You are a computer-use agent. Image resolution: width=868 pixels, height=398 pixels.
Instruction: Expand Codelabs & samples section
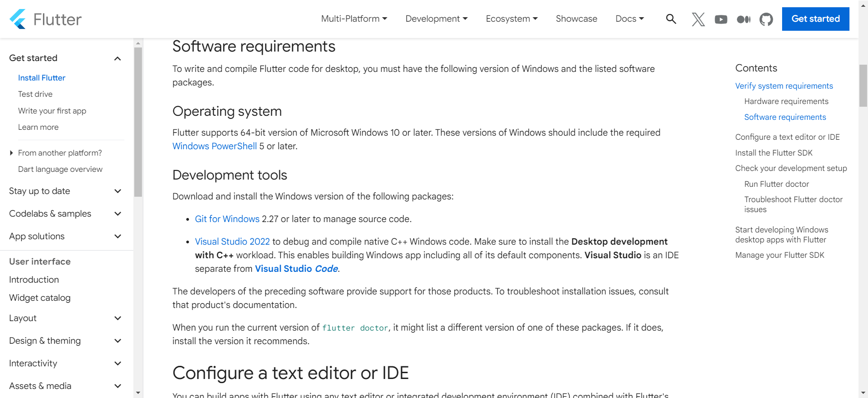click(118, 214)
